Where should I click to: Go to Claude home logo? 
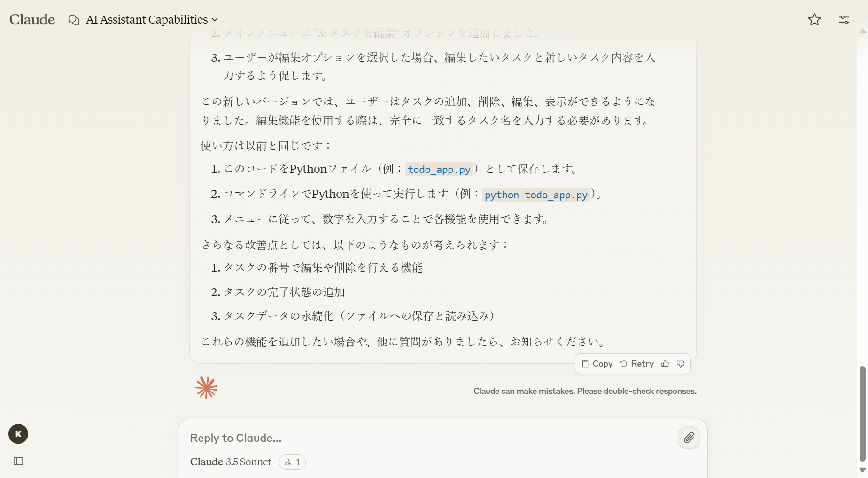click(32, 19)
